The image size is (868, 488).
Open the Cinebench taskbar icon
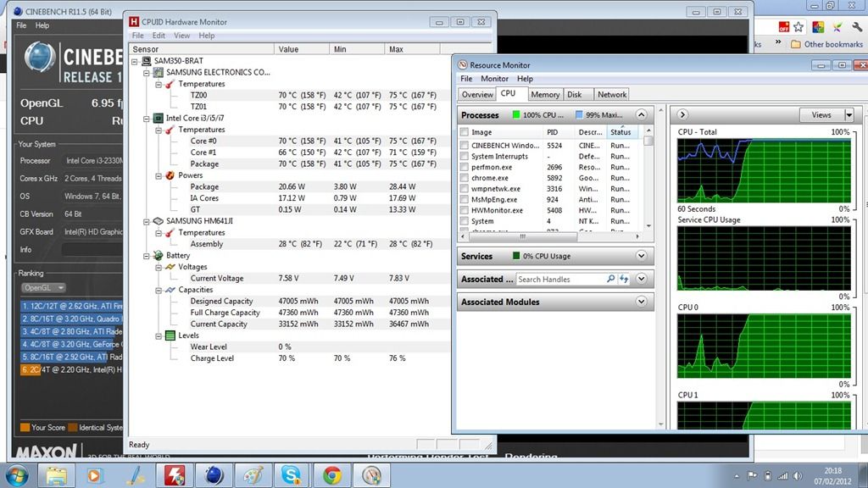point(214,475)
